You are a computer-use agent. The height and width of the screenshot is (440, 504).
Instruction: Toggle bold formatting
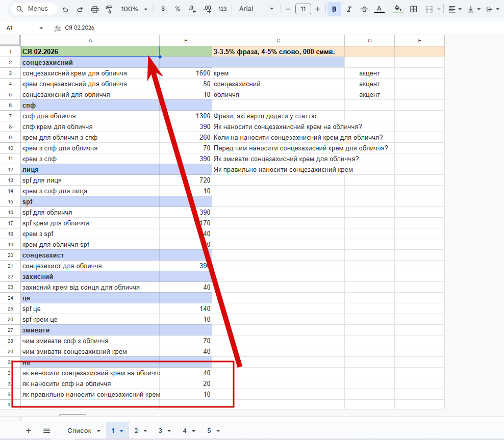point(334,9)
